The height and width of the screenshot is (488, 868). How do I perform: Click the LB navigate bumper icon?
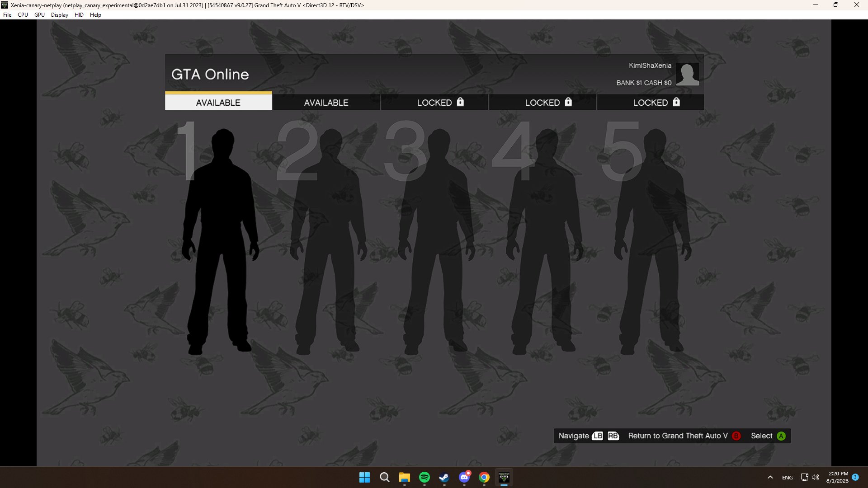[x=598, y=436]
